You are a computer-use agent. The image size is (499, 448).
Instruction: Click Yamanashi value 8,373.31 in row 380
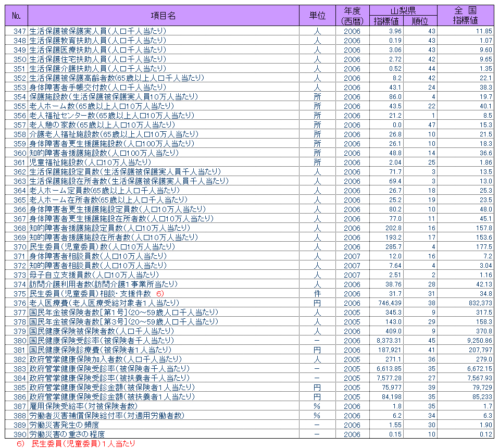389,341
